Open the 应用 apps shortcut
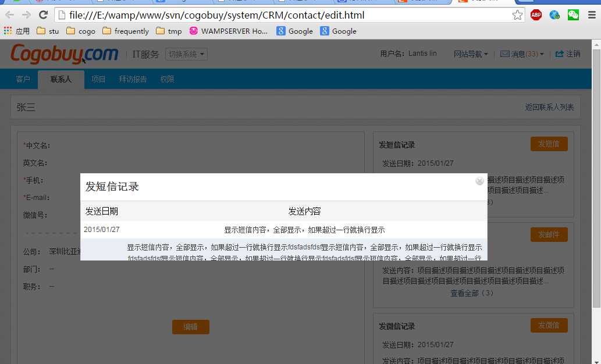The image size is (601, 364). point(16,31)
